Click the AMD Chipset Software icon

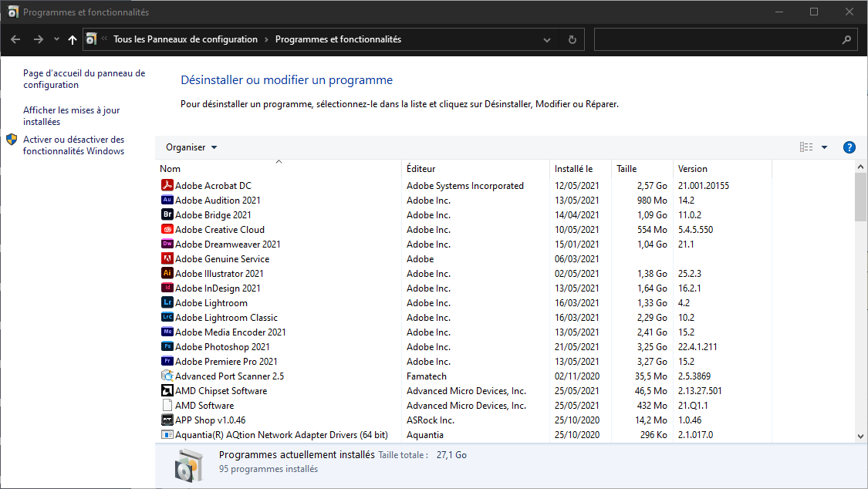[x=167, y=391]
